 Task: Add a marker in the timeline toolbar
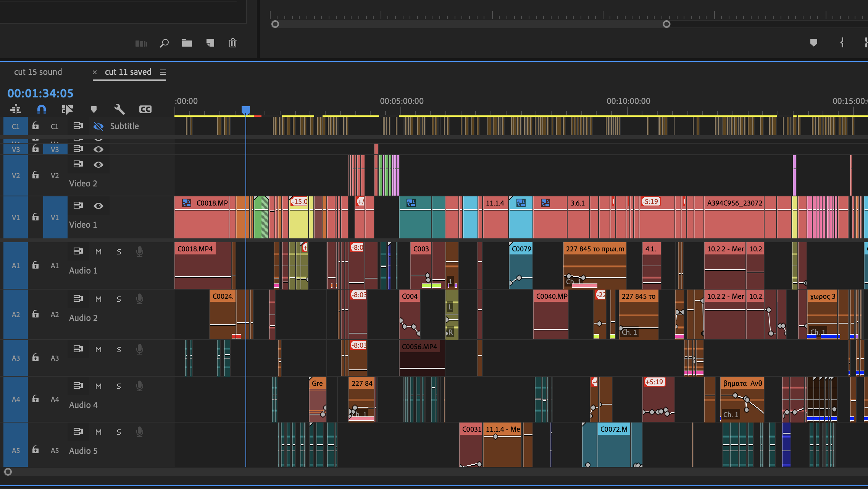click(94, 110)
